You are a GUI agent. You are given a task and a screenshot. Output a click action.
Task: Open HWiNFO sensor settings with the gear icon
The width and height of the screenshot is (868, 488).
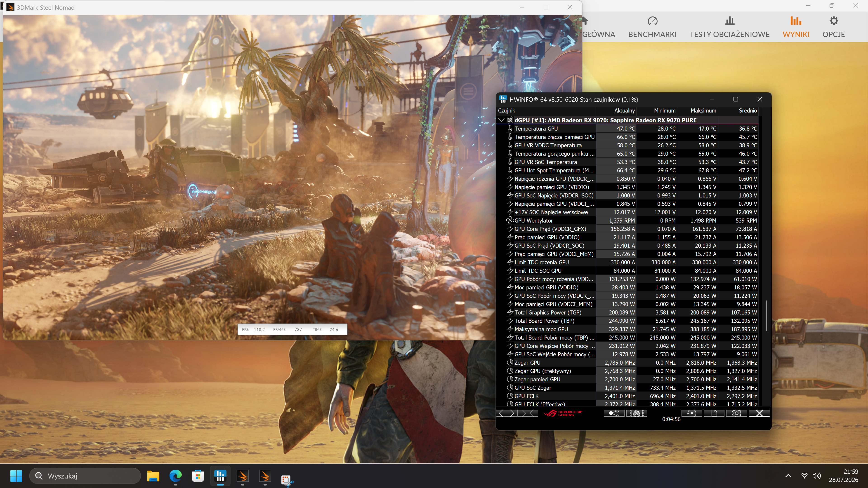point(736,413)
